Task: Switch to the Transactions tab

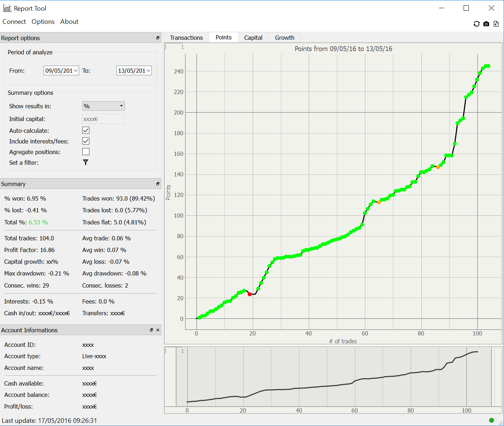Action: (x=187, y=38)
